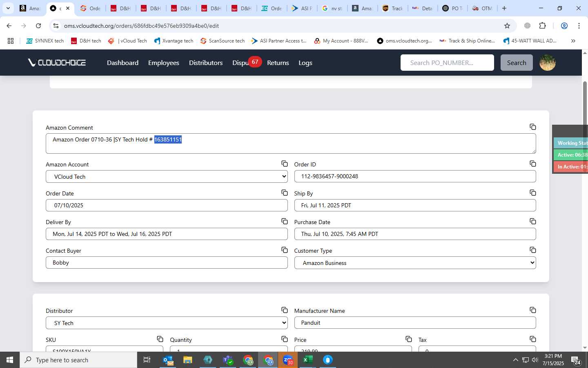Open the ASI Partner Access bookmark

279,41
